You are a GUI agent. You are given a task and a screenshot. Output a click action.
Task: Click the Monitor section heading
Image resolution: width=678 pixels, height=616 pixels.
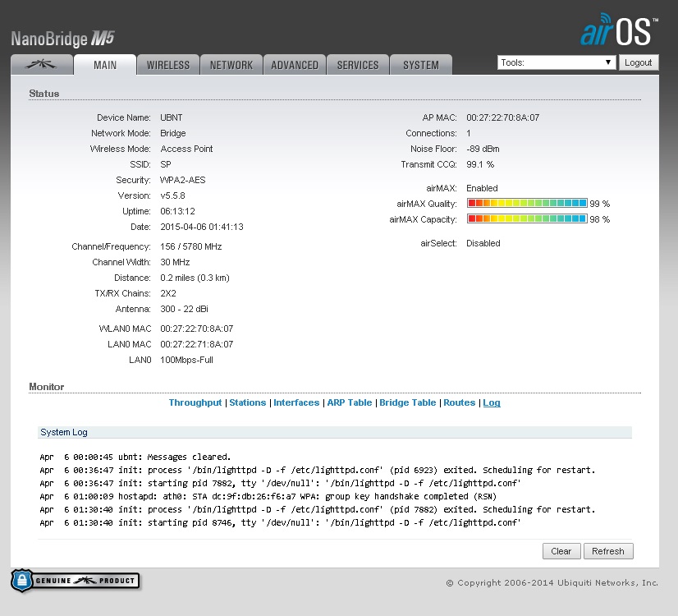(47, 387)
